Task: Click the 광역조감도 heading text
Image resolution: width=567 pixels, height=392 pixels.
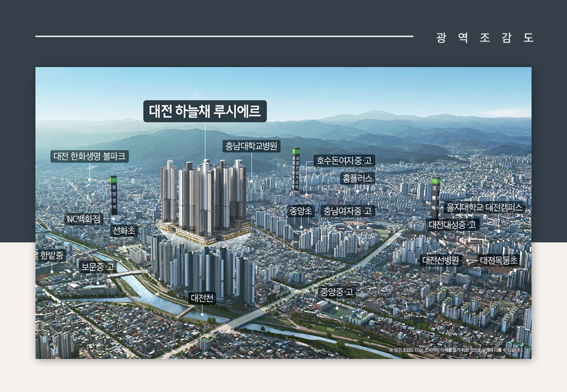Action: 484,38
